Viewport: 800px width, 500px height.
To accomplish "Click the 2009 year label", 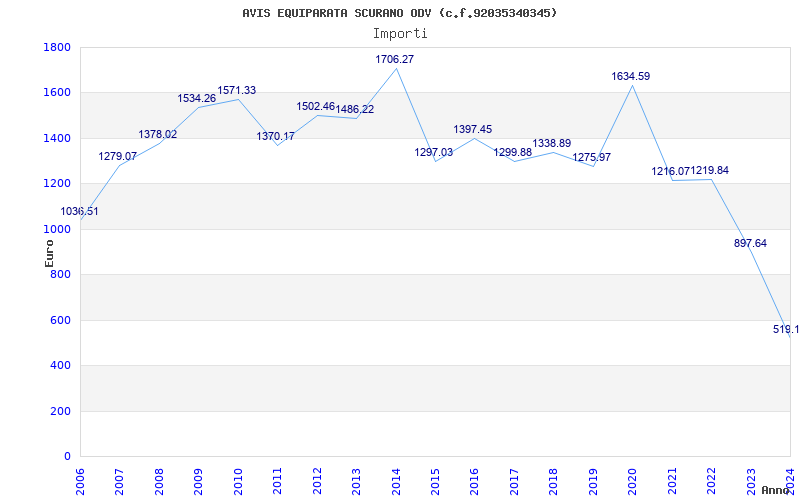I will [199, 481].
